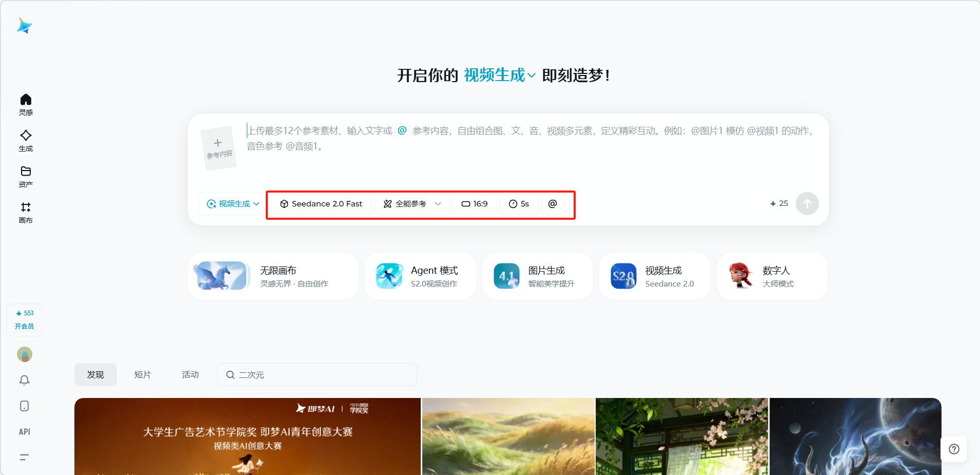Open the 灵感 home sidebar icon
Screen dimensions: 980x475
26,104
